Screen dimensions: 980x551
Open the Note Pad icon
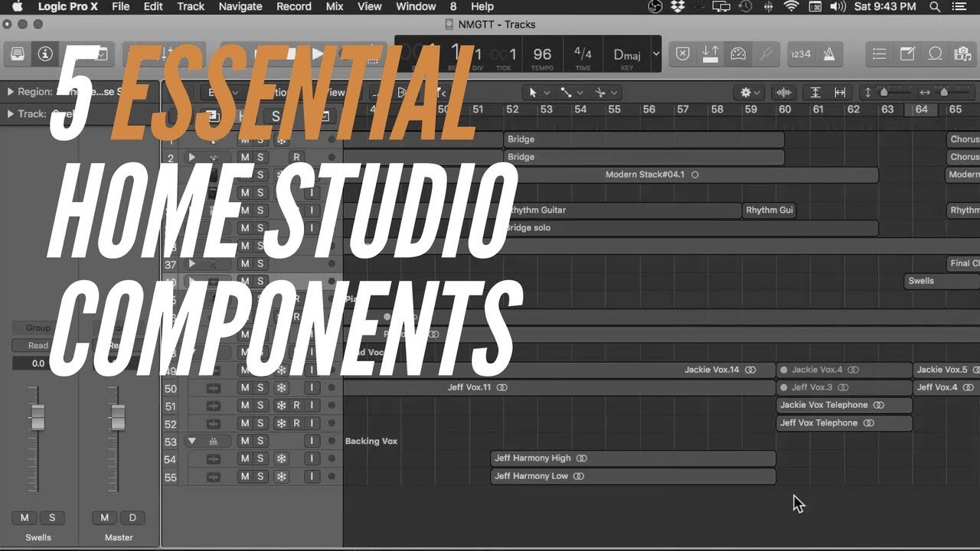click(x=907, y=54)
